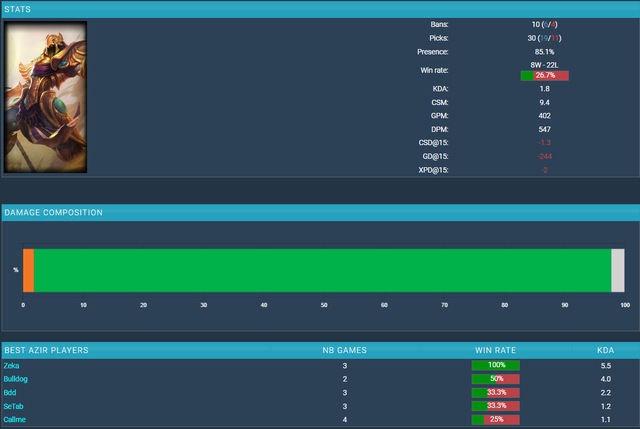
Task: Click the DAMAGE COMPOSITION panel header
Action: pos(53,213)
